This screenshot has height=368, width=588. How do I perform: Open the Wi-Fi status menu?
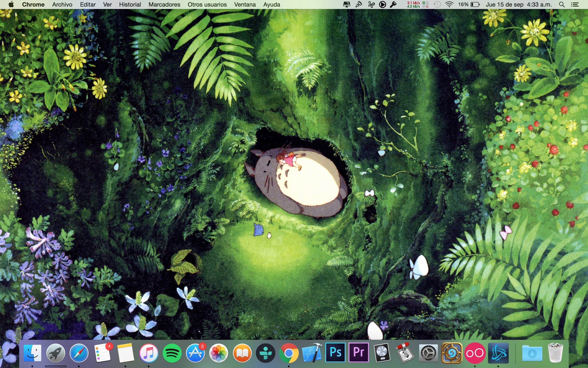click(450, 4)
